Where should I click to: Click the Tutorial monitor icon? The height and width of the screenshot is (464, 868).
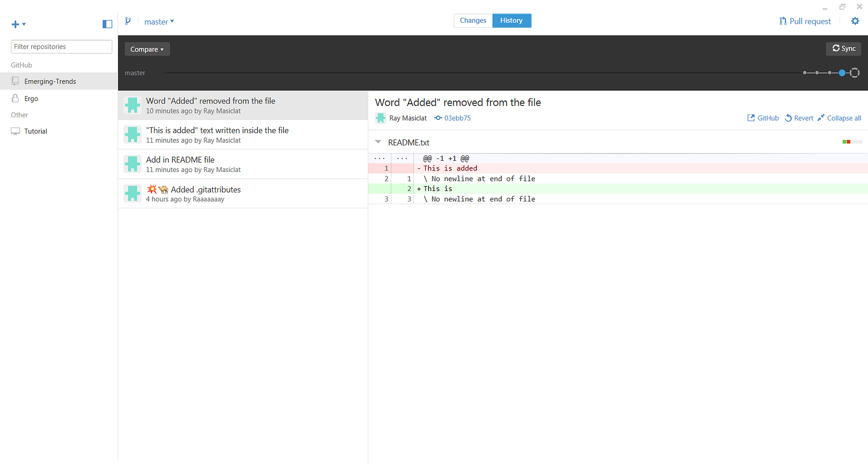15,131
